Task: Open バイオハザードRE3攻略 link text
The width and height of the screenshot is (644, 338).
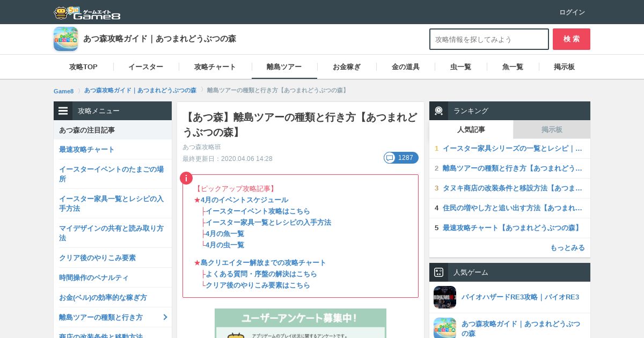Action: 520,297
